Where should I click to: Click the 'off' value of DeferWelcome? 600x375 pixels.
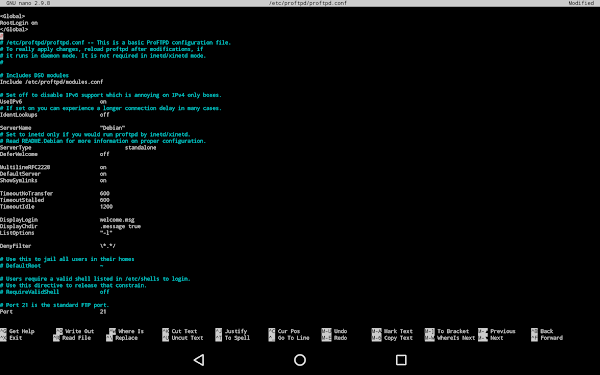click(x=104, y=154)
